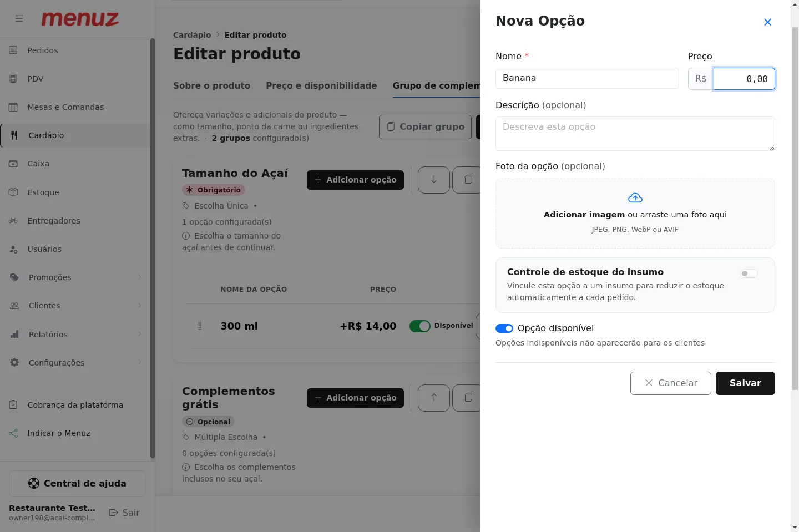Expand the Clientes submenu chevron
Image resolution: width=799 pixels, height=532 pixels.
click(x=139, y=306)
